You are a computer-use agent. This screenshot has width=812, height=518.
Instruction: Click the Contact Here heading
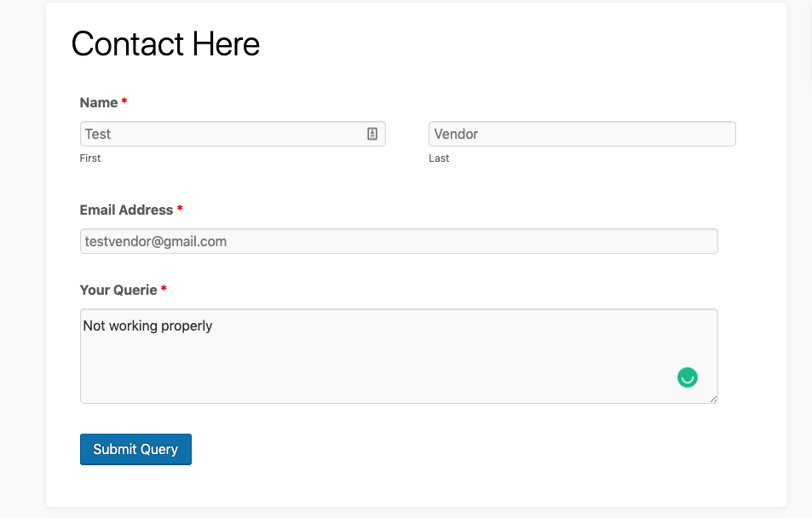click(x=165, y=43)
